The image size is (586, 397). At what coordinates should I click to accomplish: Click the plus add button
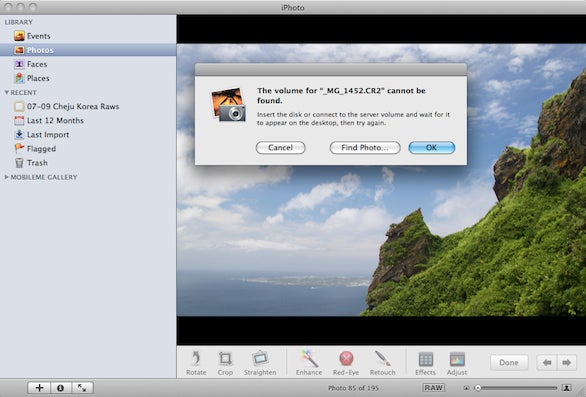click(x=39, y=388)
